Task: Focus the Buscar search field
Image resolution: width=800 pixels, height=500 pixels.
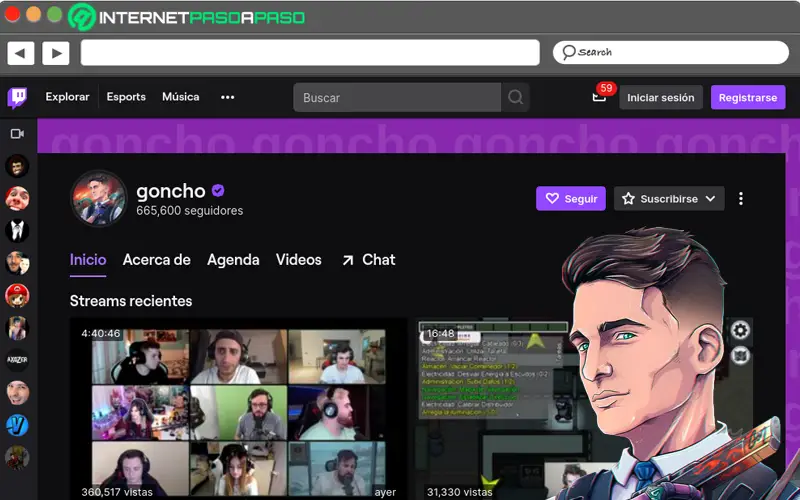Action: click(x=397, y=97)
